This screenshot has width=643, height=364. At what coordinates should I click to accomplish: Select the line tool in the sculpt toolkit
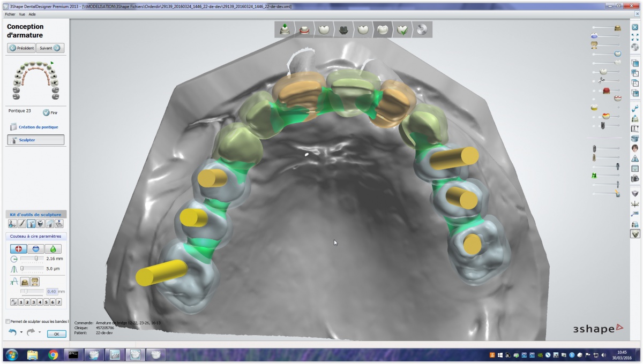pyautogui.click(x=22, y=224)
